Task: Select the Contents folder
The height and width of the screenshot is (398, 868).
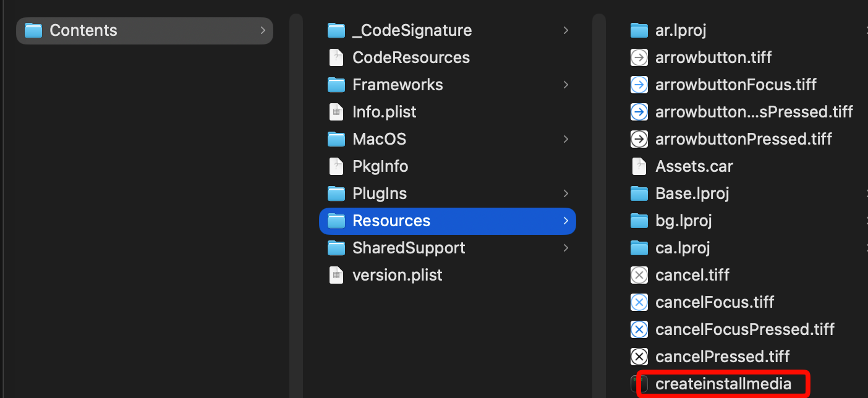Action: (83, 30)
